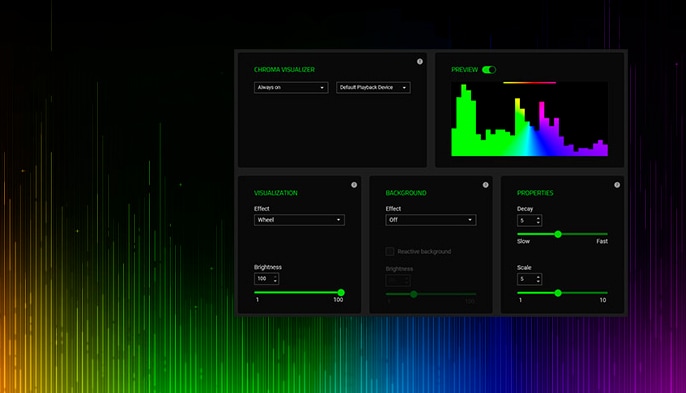Open the Properties panel help icon
The width and height of the screenshot is (686, 393).
pyautogui.click(x=617, y=185)
